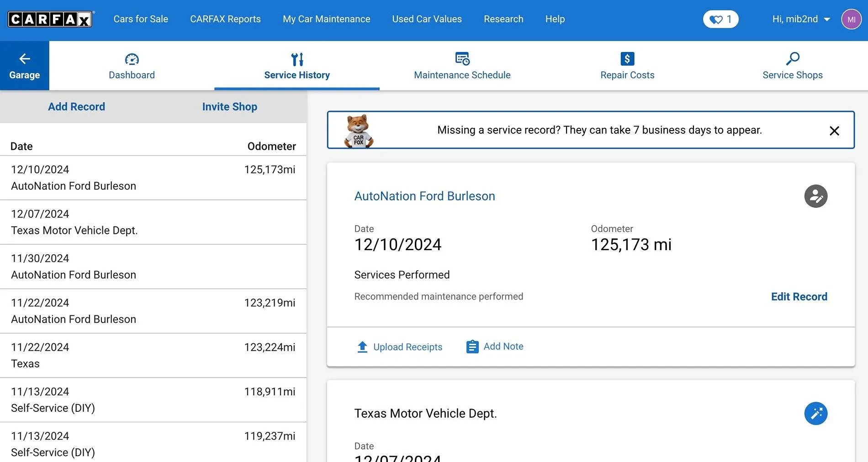Click the Invite Shop button
This screenshot has width=868, height=462.
pos(230,106)
